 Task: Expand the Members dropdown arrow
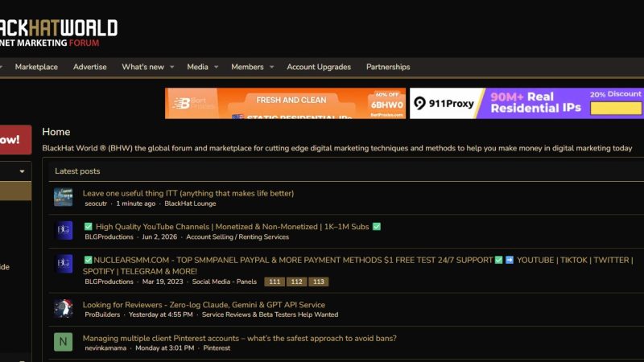pos(271,67)
